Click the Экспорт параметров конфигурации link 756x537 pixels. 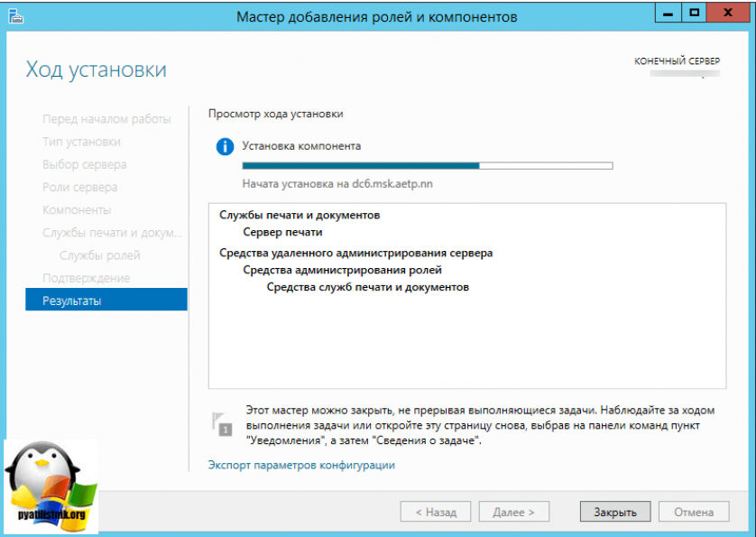pos(301,465)
